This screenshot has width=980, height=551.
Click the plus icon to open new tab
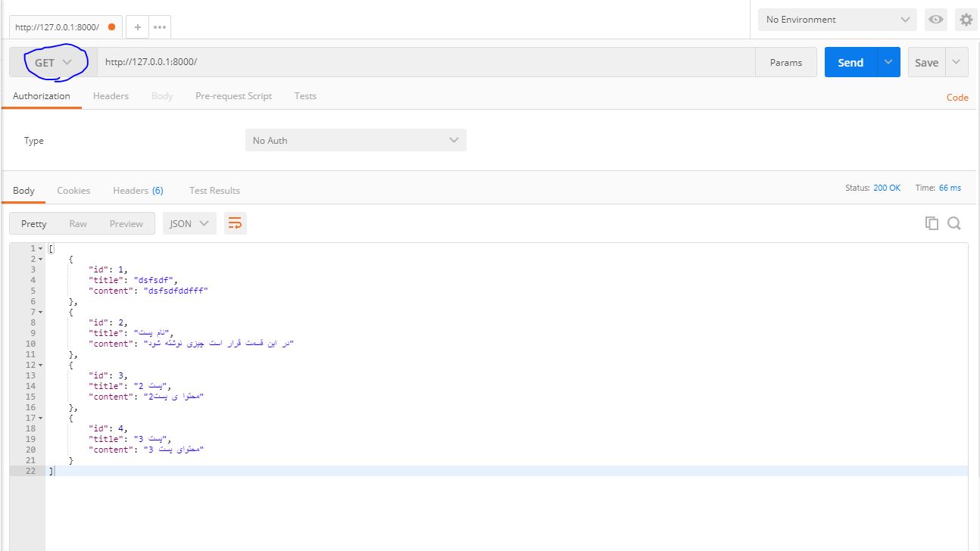click(x=137, y=26)
